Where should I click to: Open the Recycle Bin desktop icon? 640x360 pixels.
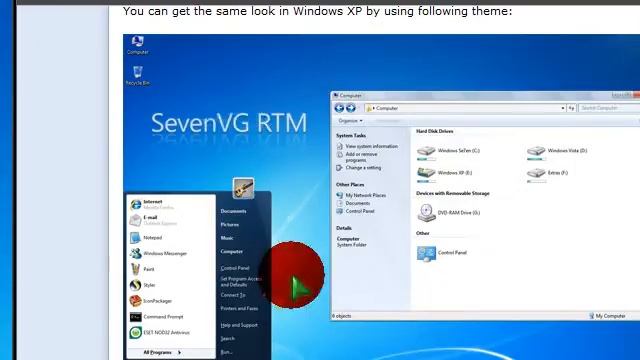point(138,76)
